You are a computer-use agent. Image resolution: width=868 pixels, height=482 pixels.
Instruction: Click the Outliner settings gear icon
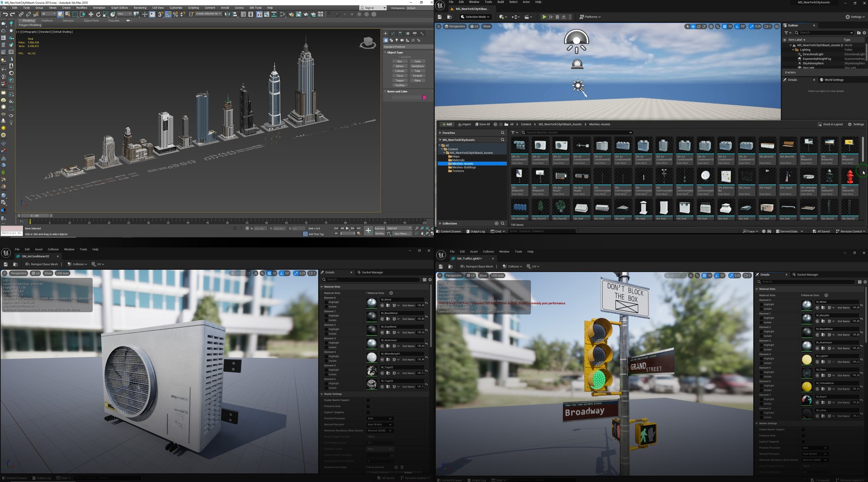coord(864,33)
